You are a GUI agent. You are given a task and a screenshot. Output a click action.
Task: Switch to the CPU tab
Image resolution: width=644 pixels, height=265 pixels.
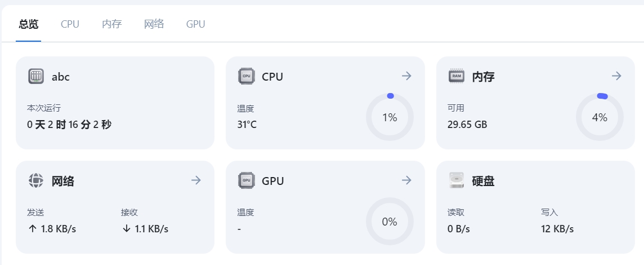[70, 24]
